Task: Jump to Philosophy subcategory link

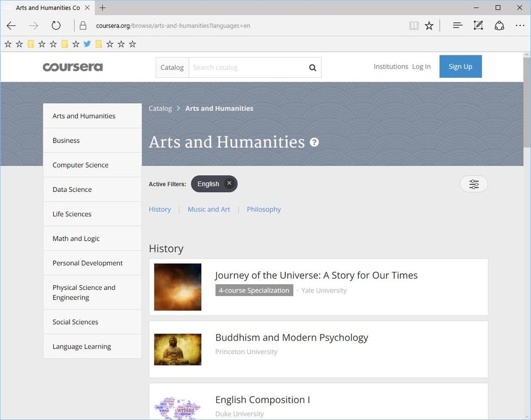Action: coord(264,209)
